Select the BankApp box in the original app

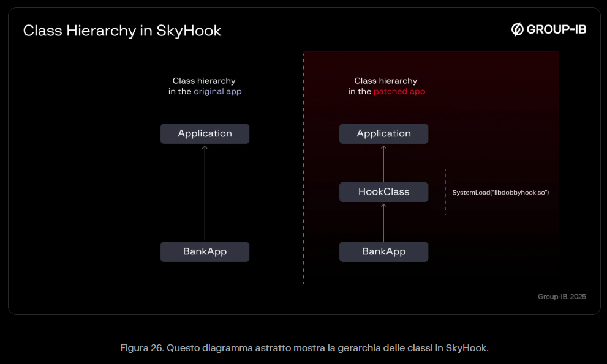[x=205, y=251]
